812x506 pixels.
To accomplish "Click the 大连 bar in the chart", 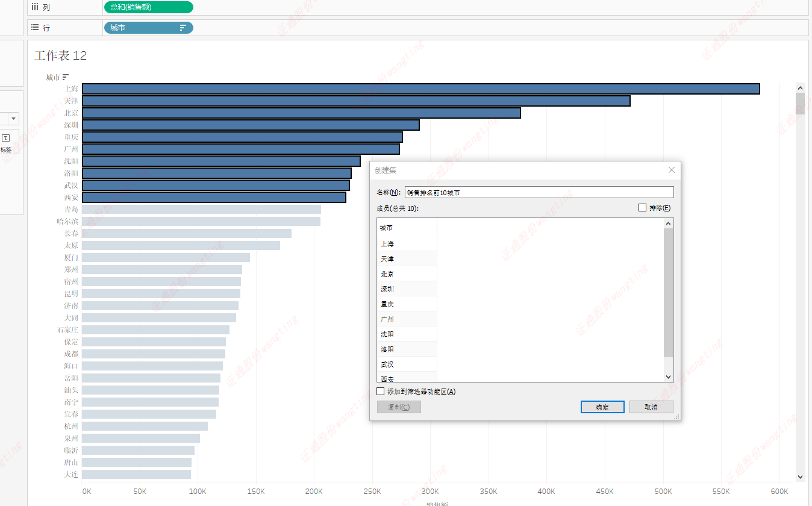I will click(136, 474).
